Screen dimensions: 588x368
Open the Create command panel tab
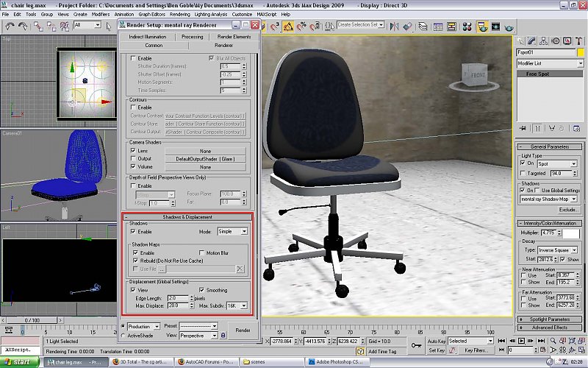pyautogui.click(x=521, y=40)
